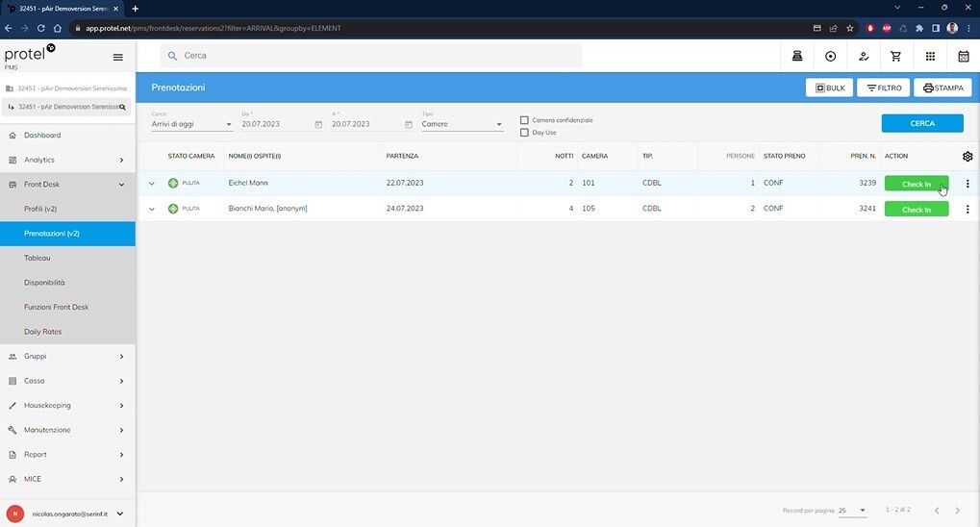
Task: Click the person check-in icon in top bar
Action: click(864, 56)
